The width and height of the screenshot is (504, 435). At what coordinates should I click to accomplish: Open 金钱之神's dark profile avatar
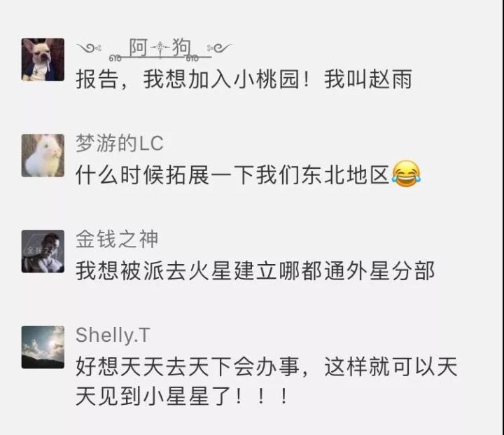point(43,251)
